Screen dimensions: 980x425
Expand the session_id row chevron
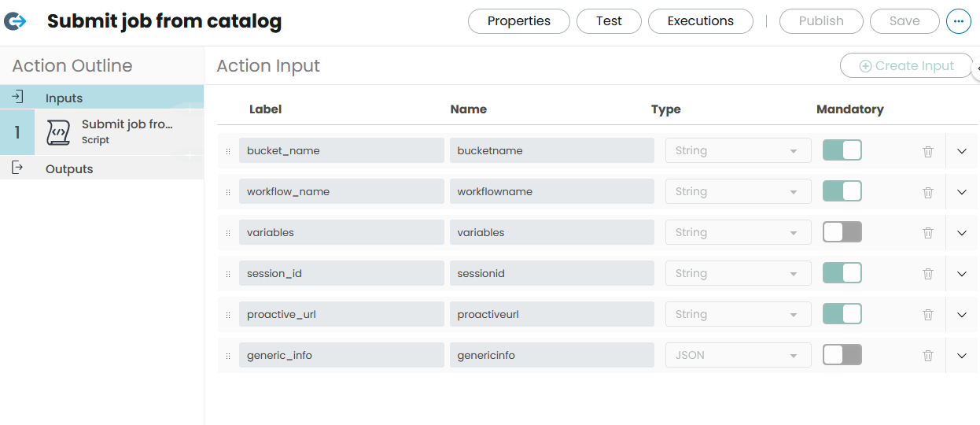coord(962,274)
